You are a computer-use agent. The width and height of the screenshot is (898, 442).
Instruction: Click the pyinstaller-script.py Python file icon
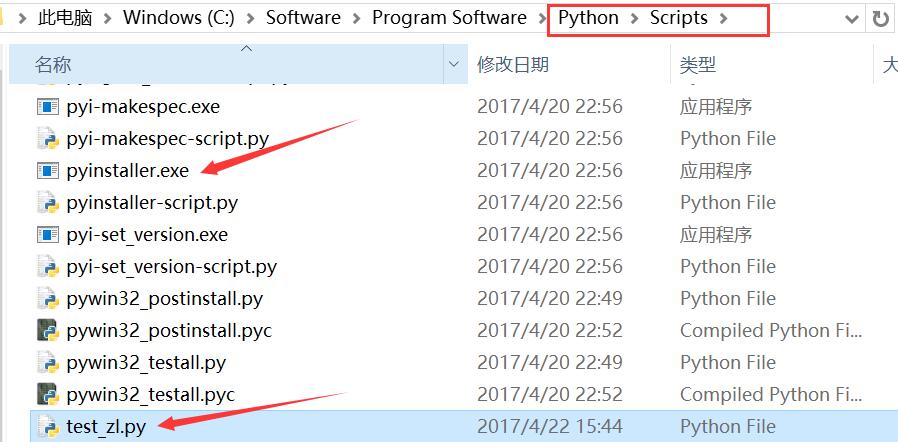[x=48, y=203]
